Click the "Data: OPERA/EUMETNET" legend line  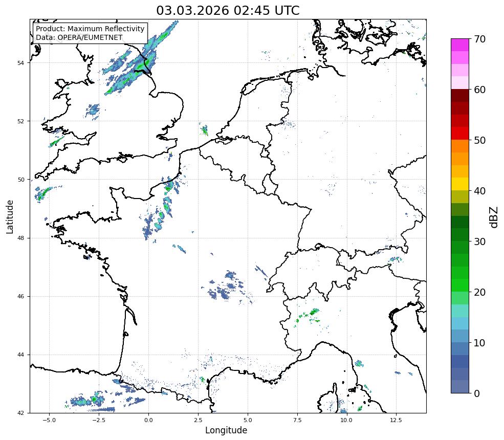coord(79,37)
